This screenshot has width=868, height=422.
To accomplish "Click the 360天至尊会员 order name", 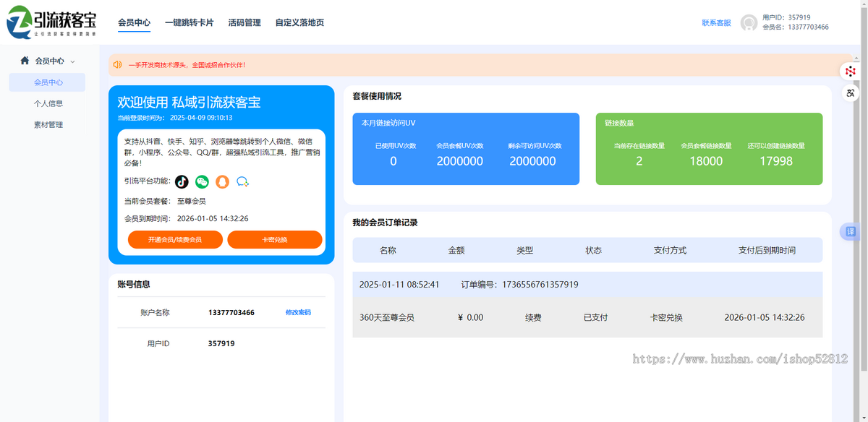I will (x=387, y=317).
